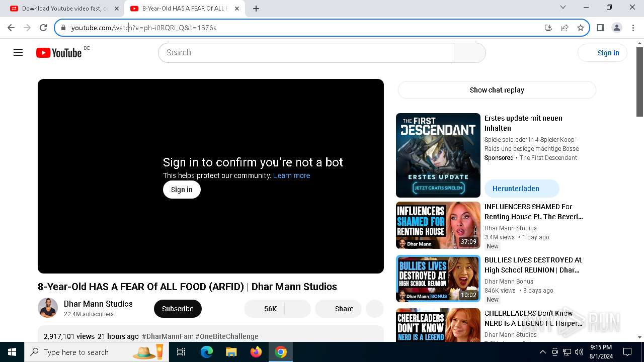Click Sign in on the video player
Image resolution: width=644 pixels, height=362 pixels.
182,190
